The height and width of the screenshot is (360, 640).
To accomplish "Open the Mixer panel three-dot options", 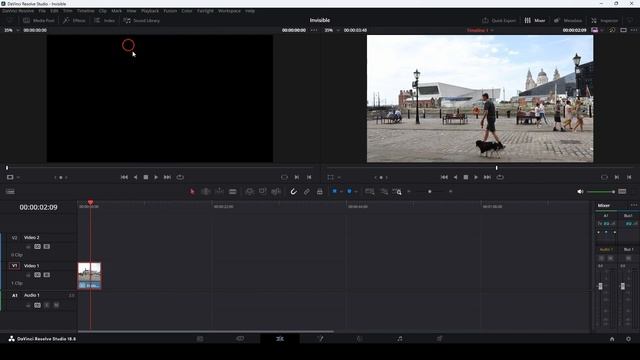I will 633,205.
